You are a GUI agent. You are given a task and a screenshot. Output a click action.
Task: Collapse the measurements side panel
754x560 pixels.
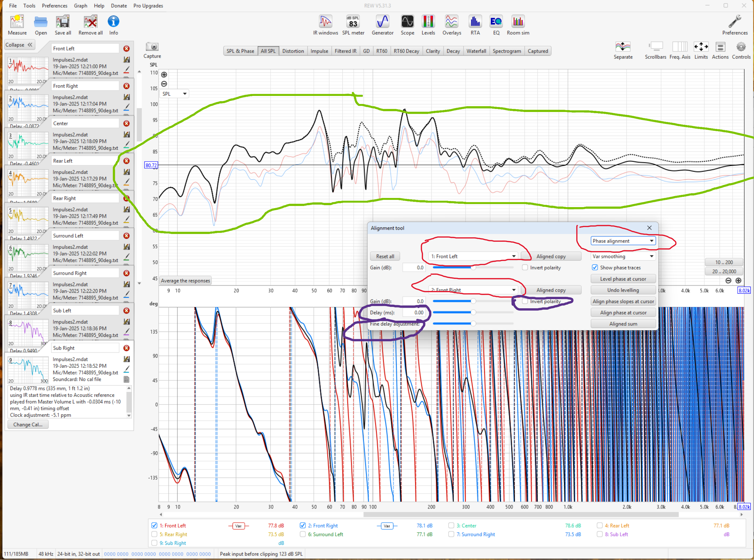19,45
